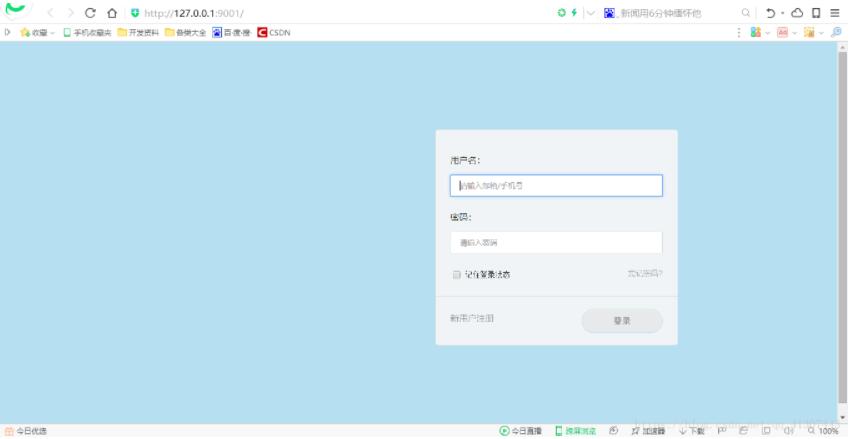Viewport: 850px width, 439px height.
Task: Click the search magnifier icon in toolbar
Action: [x=746, y=13]
